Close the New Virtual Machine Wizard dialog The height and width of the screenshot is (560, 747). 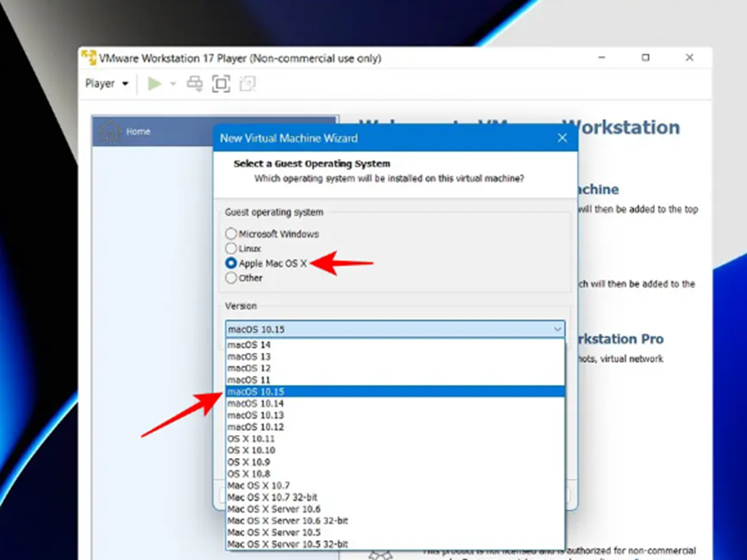tap(562, 138)
